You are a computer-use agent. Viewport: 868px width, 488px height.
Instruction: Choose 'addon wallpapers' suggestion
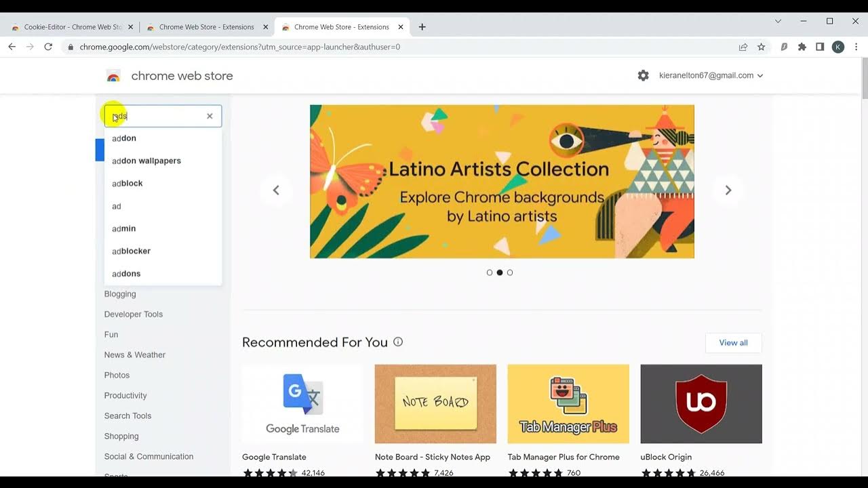(163, 161)
